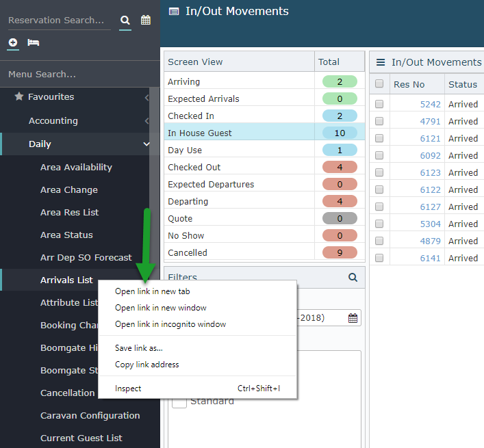Open Caravan Configuration menu item
The width and height of the screenshot is (484, 448).
pyautogui.click(x=90, y=416)
